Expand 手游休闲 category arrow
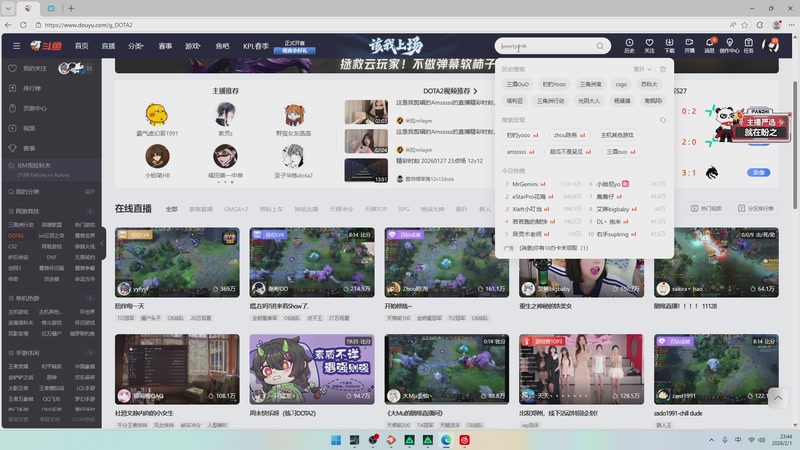This screenshot has width=800, height=450. click(x=90, y=353)
